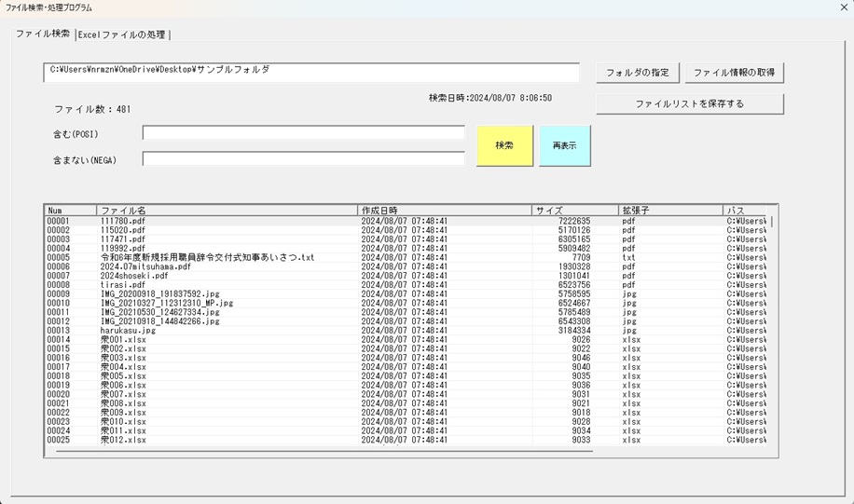854x504 pixels.
Task: Click ファイルリストを保存する button
Action: pyautogui.click(x=689, y=103)
